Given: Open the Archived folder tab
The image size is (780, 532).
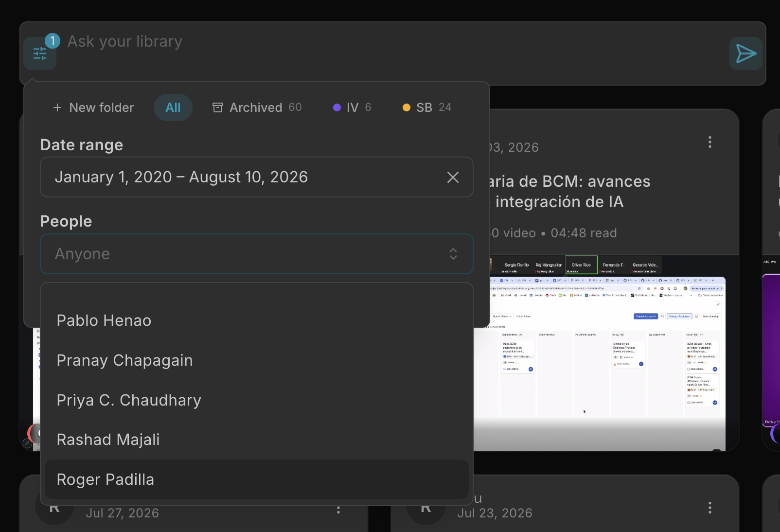Looking at the screenshot, I should (x=257, y=107).
